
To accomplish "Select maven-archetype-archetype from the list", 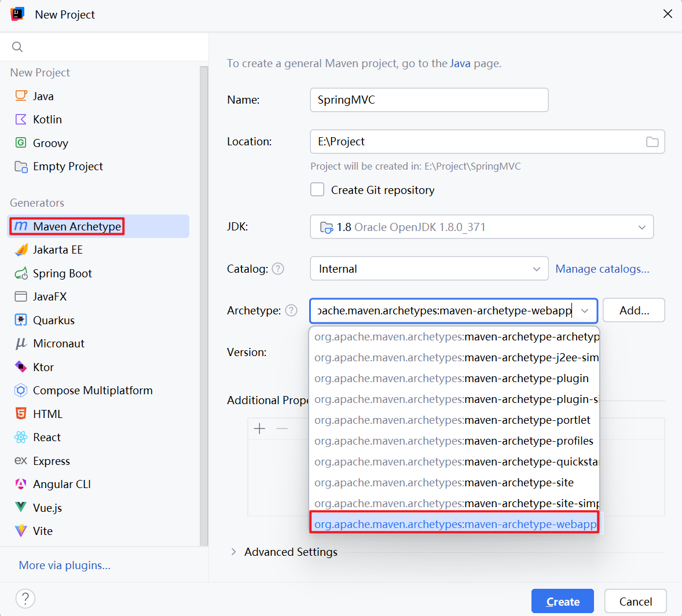I will 454,337.
